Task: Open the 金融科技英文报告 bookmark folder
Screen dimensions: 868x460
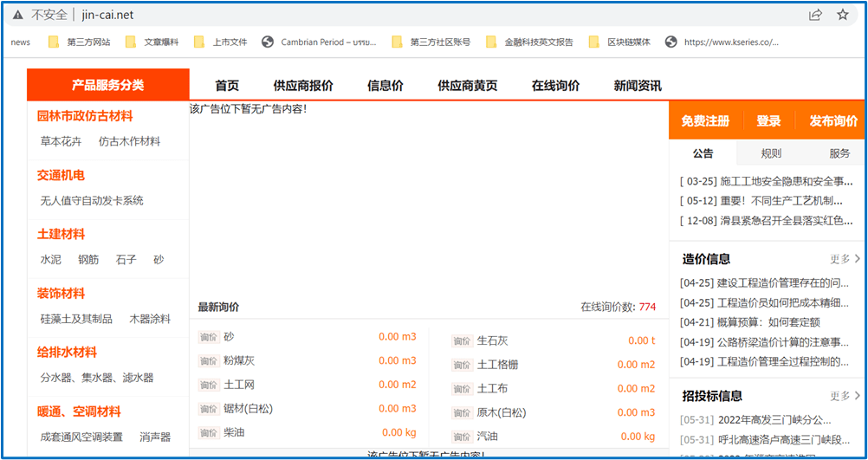Action: [x=529, y=42]
